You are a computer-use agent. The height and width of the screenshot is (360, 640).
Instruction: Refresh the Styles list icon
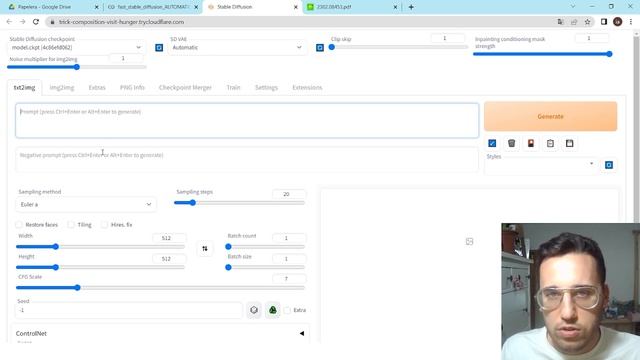tap(609, 165)
